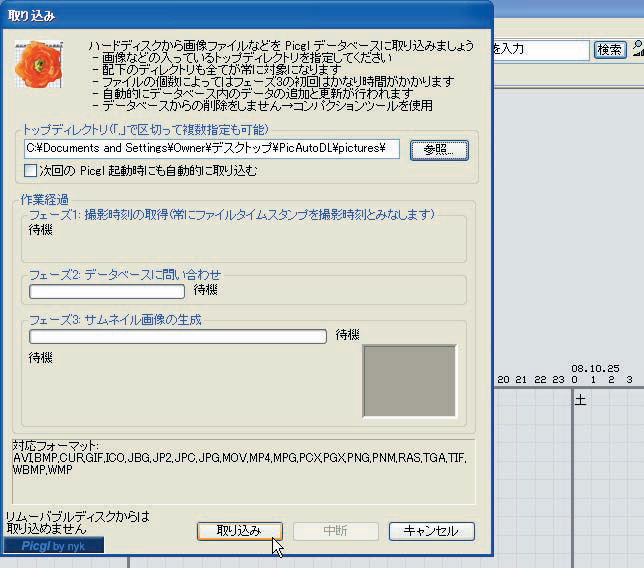Image resolution: width=644 pixels, height=568 pixels.
Task: Click the greyed 中断 abort button
Action: click(336, 531)
